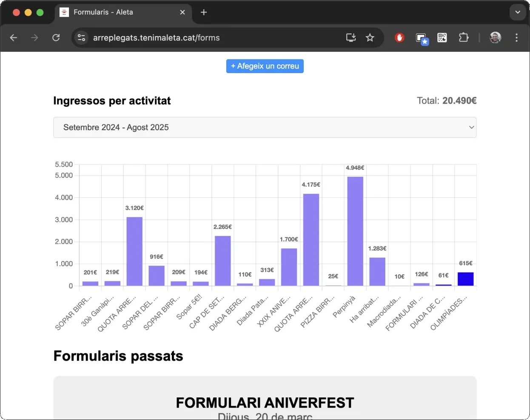Open the Extensions puzzle icon
The width and height of the screenshot is (530, 420).
click(464, 38)
